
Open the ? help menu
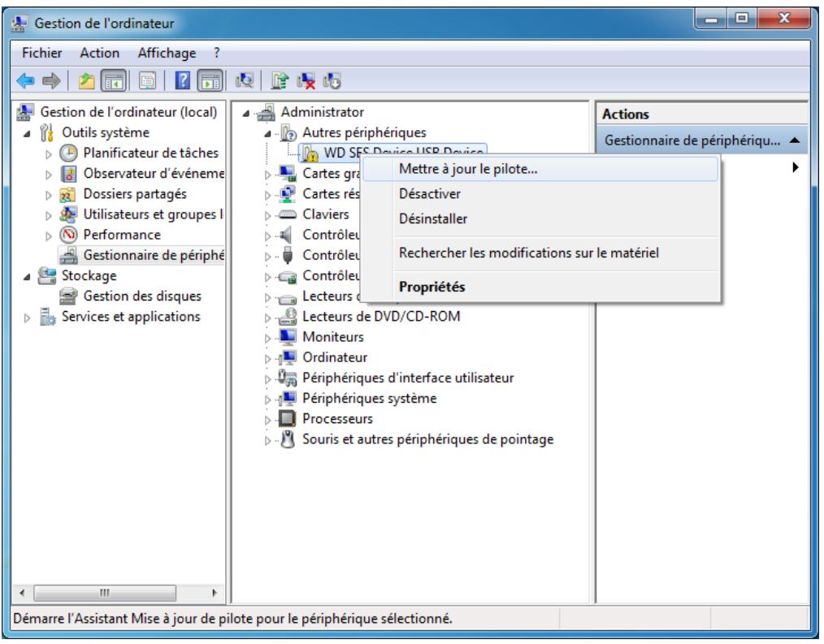(216, 53)
